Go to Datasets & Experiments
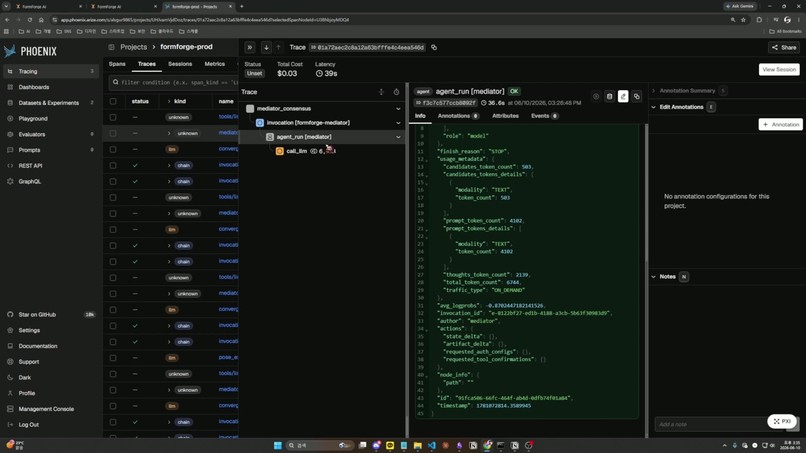 50,103
